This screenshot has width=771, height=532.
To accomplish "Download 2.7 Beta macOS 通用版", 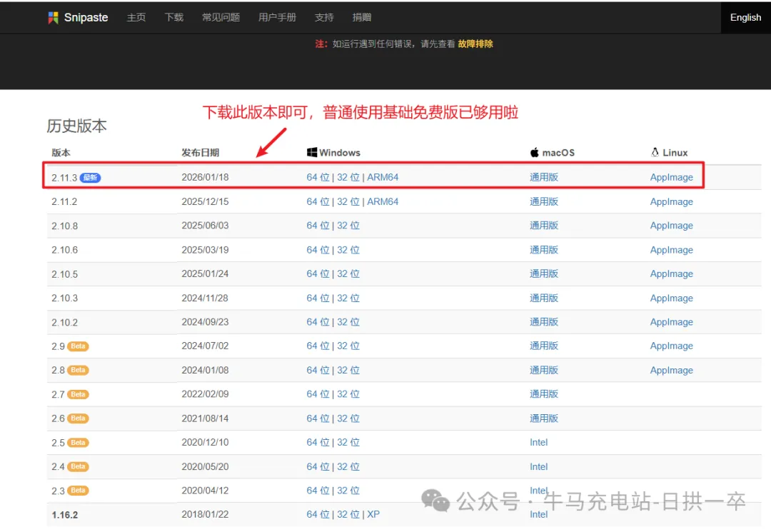I will click(x=544, y=394).
